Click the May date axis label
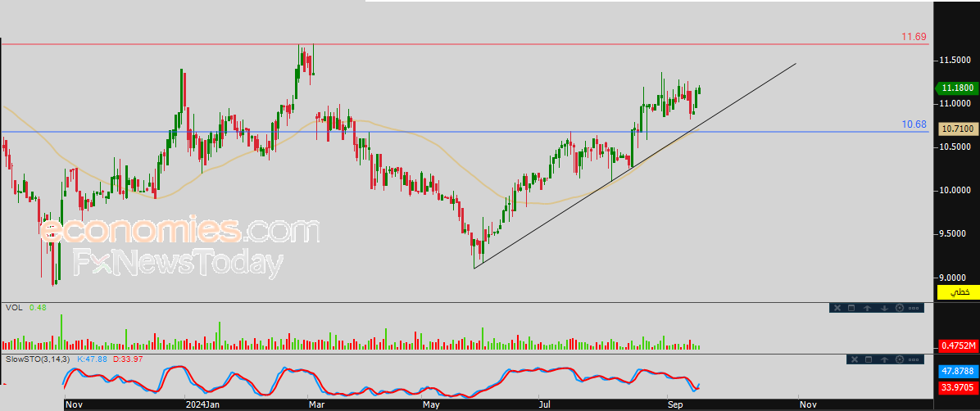Viewport: 980px width, 411px height. click(x=432, y=404)
